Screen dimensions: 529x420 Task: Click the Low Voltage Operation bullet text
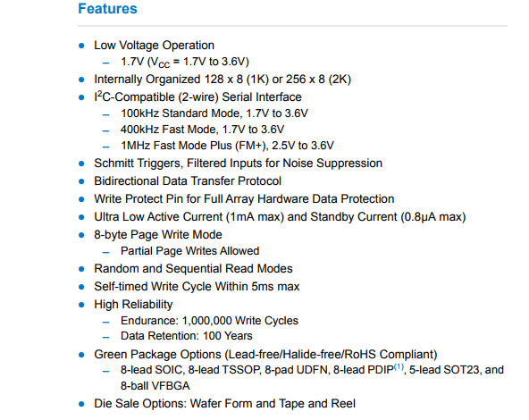coord(155,46)
